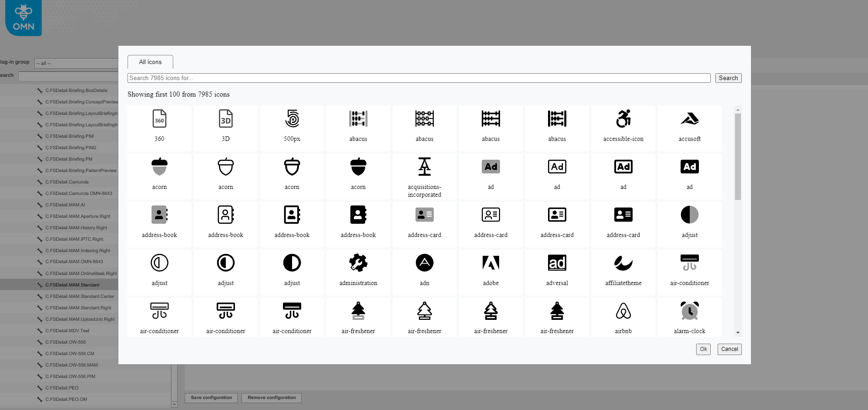Screen dimensions: 868x410
Task: Select C.FSDetail.Briefing.BoxDetails tree row
Action: click(76, 91)
